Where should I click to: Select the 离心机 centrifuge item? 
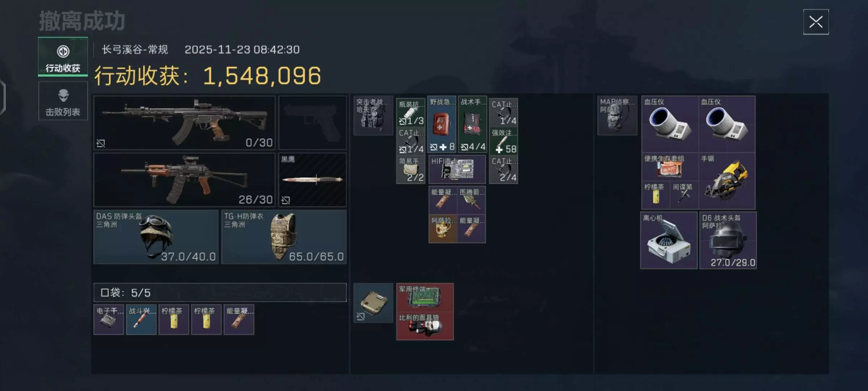click(669, 240)
